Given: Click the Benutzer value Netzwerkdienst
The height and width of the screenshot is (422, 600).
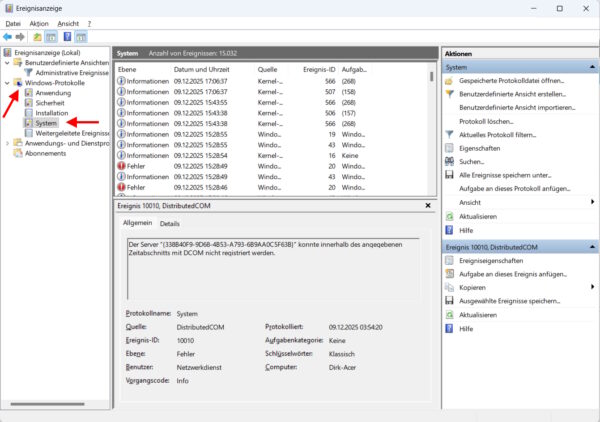Looking at the screenshot, I should (199, 367).
